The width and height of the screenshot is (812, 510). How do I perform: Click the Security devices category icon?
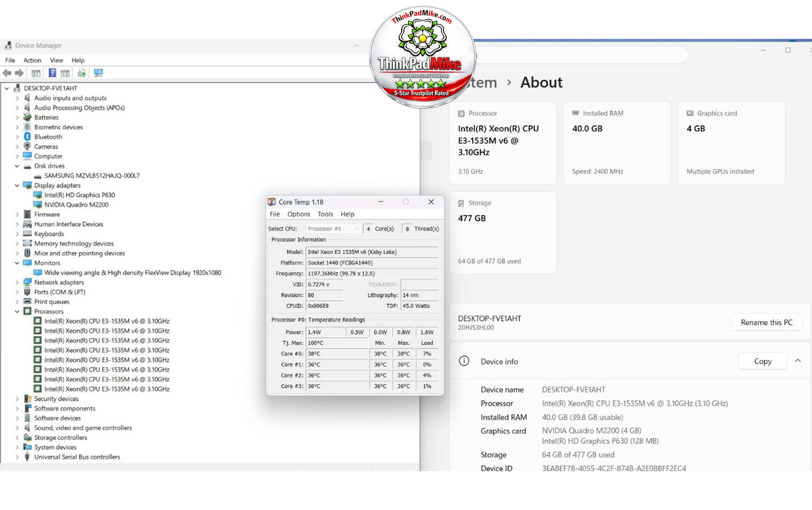pos(27,399)
